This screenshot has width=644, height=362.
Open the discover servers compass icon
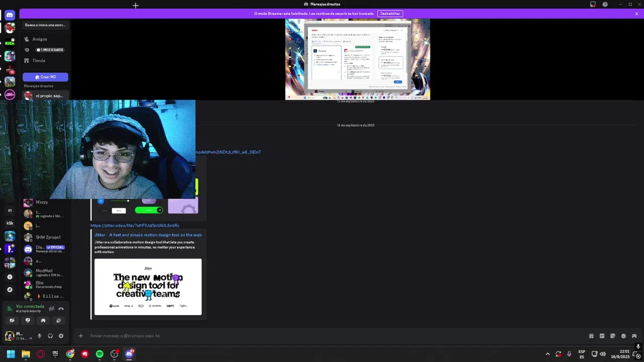[10, 290]
